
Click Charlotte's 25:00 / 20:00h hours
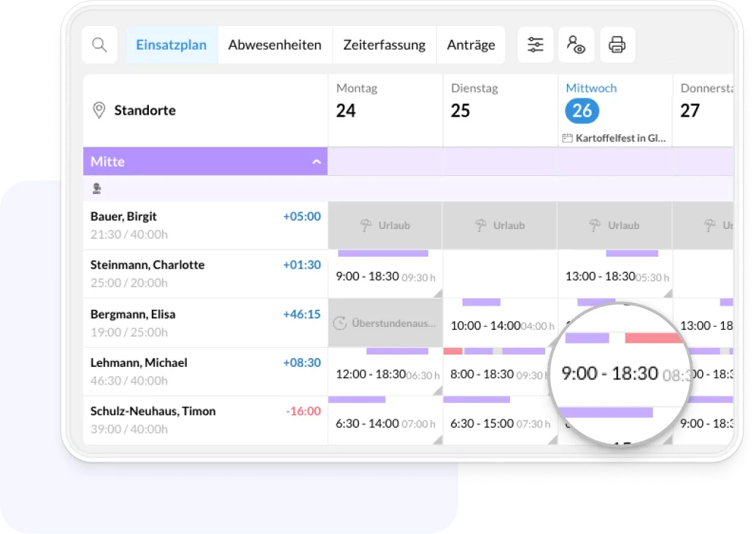pyautogui.click(x=129, y=283)
